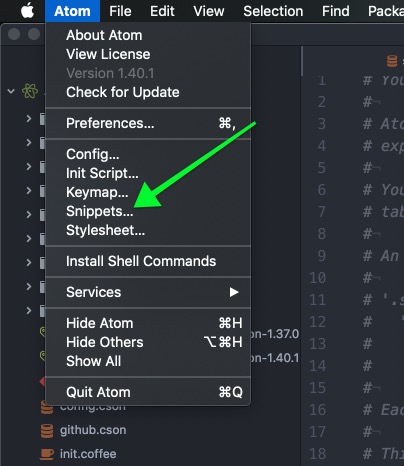Open the Apple menu icon
The width and height of the screenshot is (404, 466).
coord(27,11)
